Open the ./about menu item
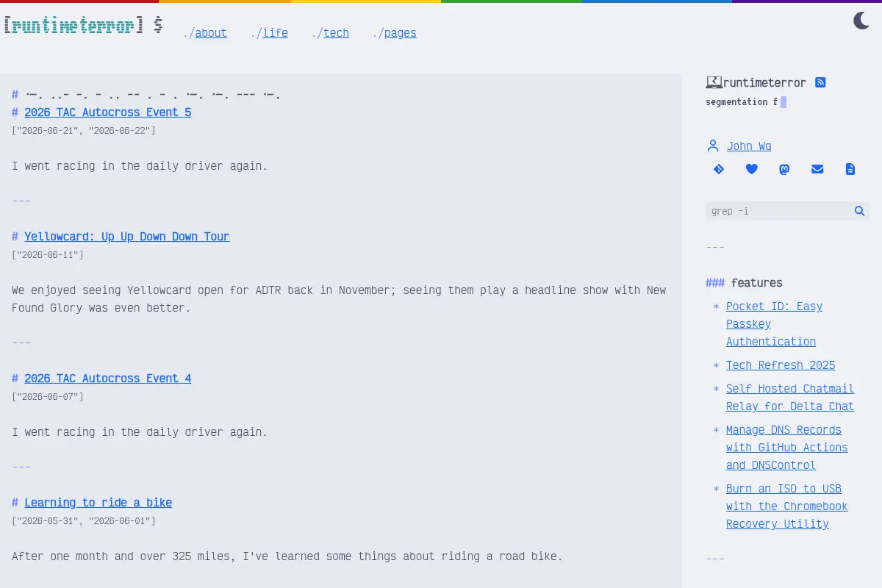This screenshot has width=882, height=588. tap(205, 33)
